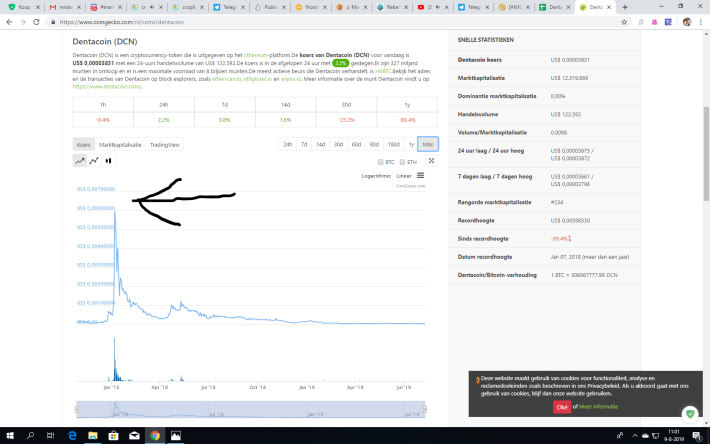Click Oké to accept cookies

[562, 407]
